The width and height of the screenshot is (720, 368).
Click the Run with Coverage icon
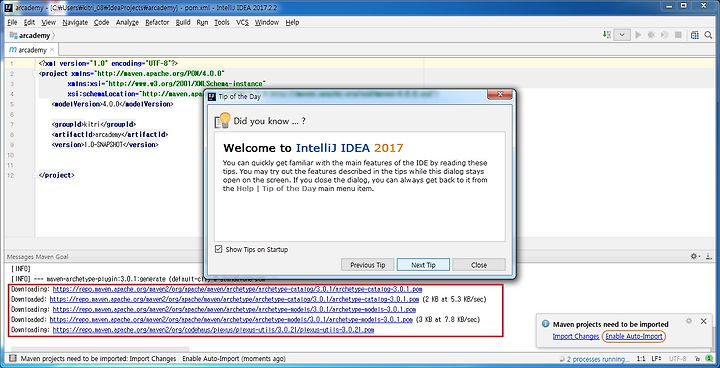[664, 35]
